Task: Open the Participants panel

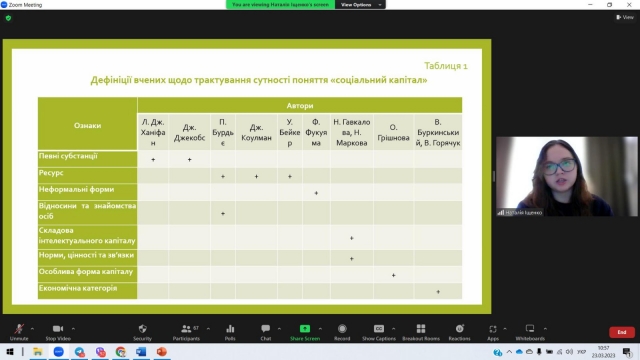Action: tap(186, 332)
